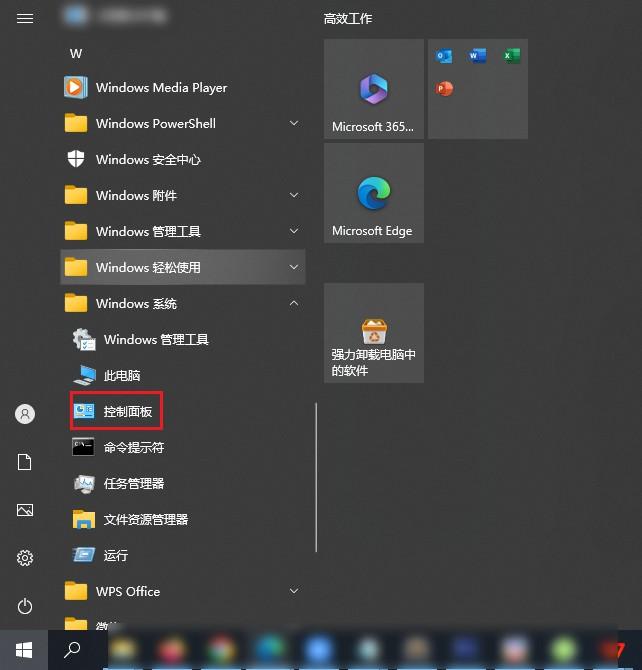Select the 命令提示符 text label
The height and width of the screenshot is (670, 642).
click(134, 447)
